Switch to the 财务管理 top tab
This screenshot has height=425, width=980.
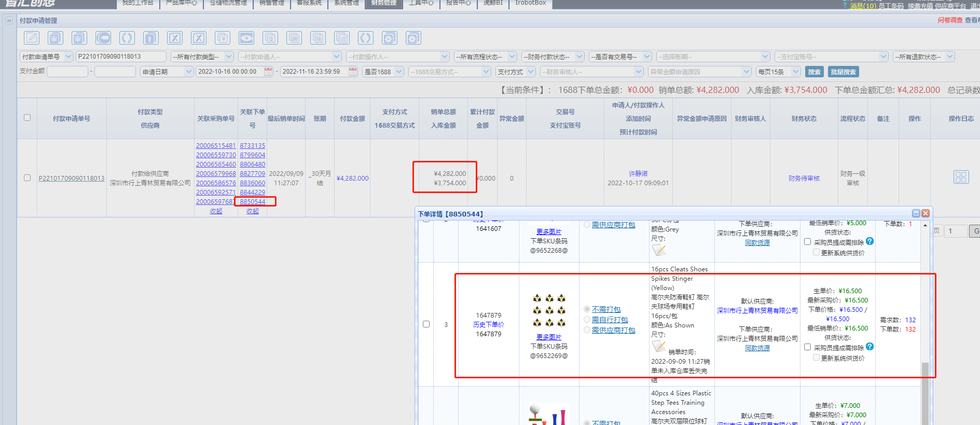coord(384,3)
